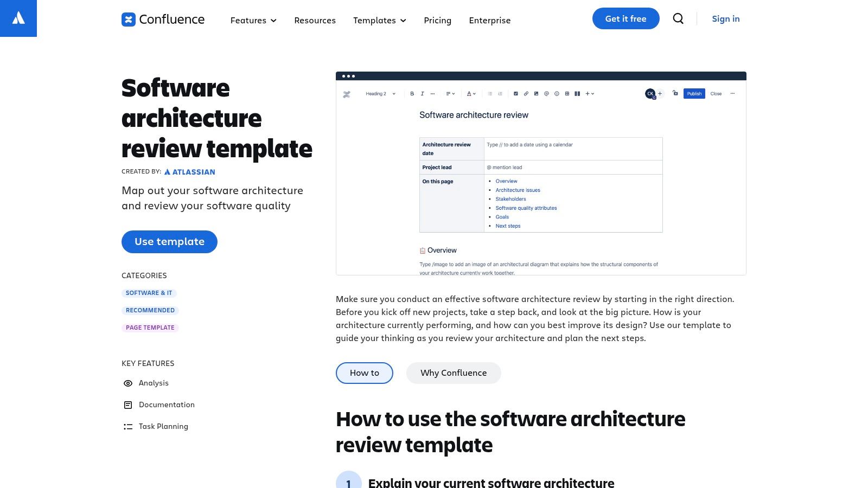The height and width of the screenshot is (488, 868).
Task: Click the Atlassian creator logo
Action: pyautogui.click(x=189, y=172)
